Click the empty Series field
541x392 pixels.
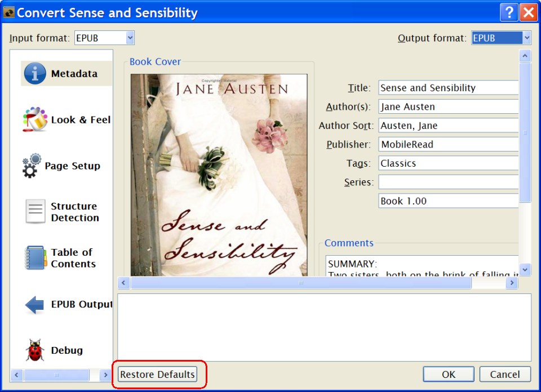tap(448, 182)
